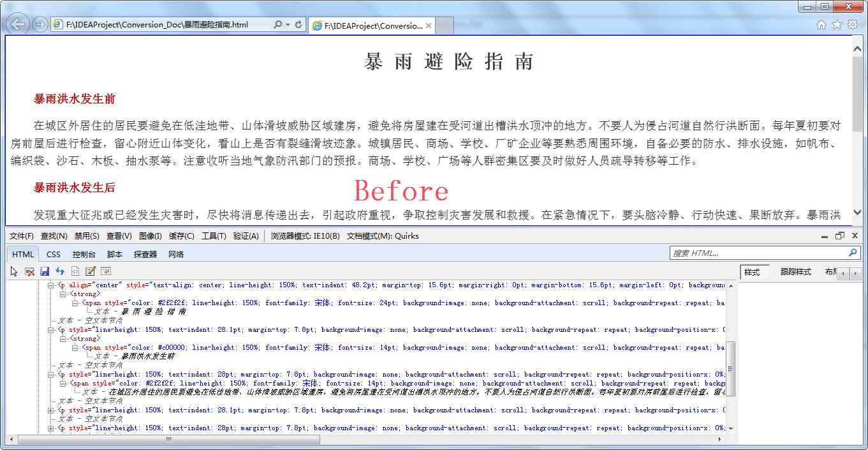868x450 pixels.
Task: Click the browser Back arrow button
Action: tap(18, 25)
